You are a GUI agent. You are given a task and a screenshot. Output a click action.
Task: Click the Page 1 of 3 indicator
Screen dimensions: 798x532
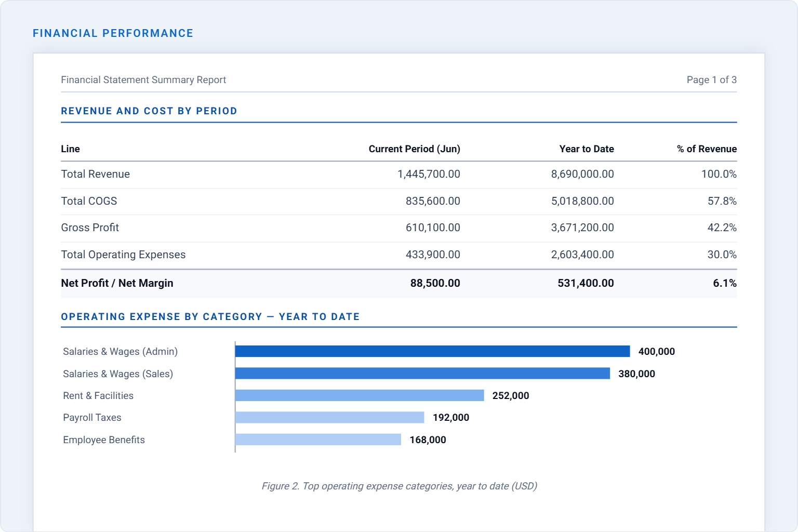pyautogui.click(x=712, y=80)
